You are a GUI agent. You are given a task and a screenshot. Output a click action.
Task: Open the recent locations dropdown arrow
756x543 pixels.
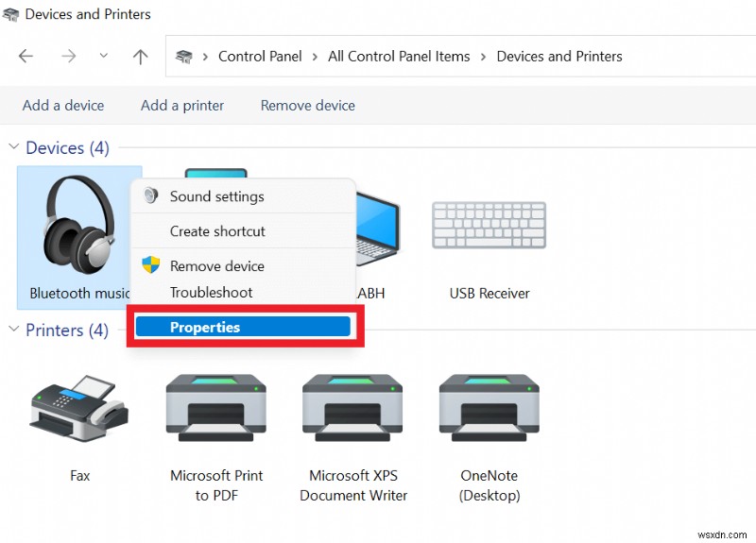[x=104, y=57]
